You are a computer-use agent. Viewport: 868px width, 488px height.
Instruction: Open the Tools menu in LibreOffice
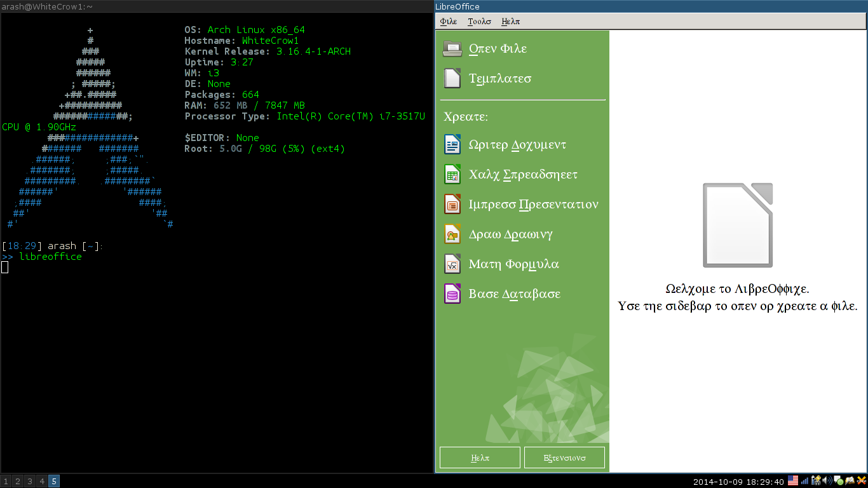(x=479, y=21)
